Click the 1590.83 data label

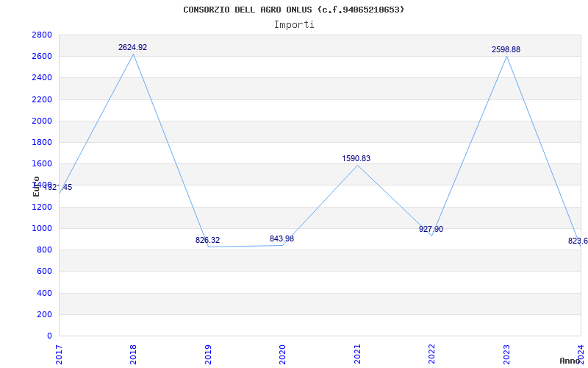pyautogui.click(x=356, y=158)
